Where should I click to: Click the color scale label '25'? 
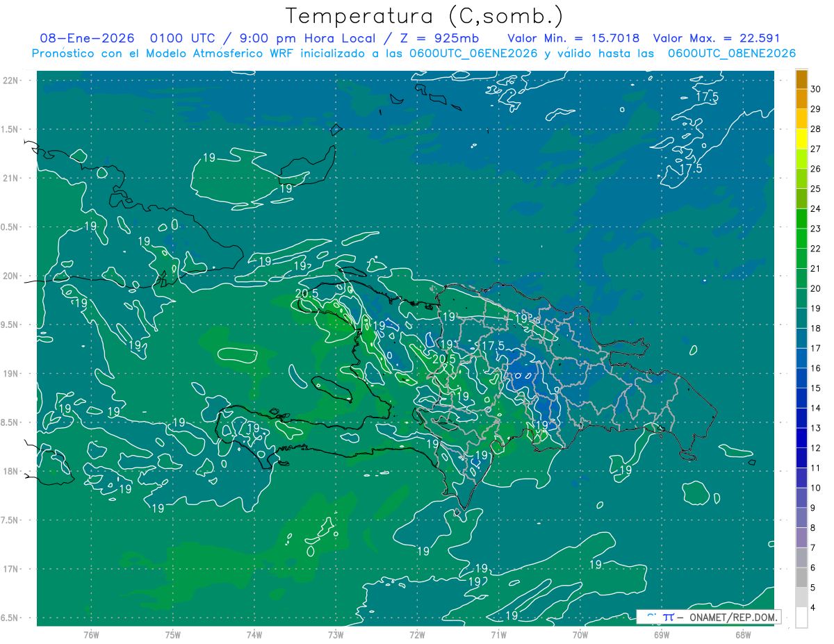coord(816,188)
